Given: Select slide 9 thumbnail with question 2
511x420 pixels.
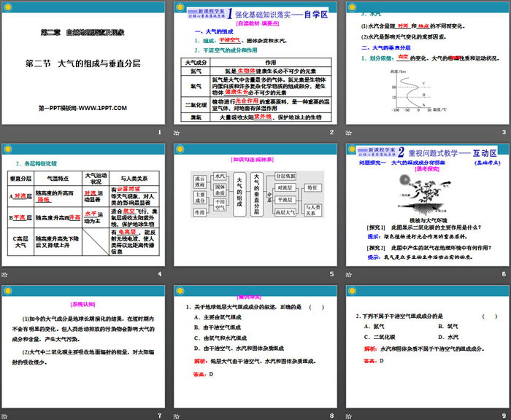Looking at the screenshot, I should [427, 347].
